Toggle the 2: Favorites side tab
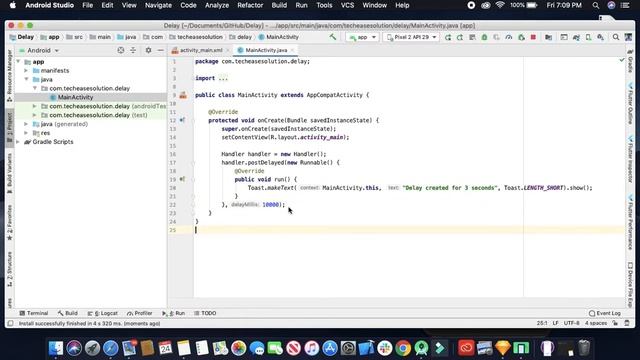Viewport: 640px width, 360px height. click(10, 223)
